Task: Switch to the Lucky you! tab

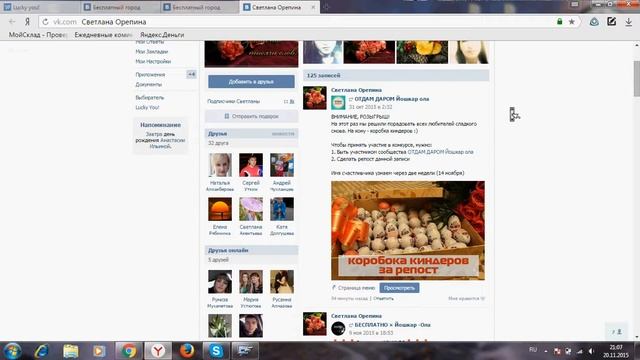Action: [x=40, y=7]
